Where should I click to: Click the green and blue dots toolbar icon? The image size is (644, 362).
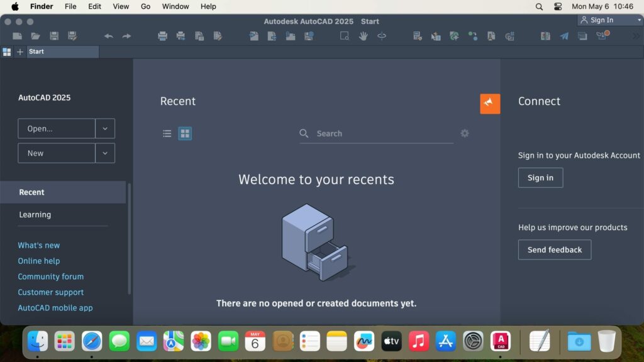pyautogui.click(x=473, y=36)
